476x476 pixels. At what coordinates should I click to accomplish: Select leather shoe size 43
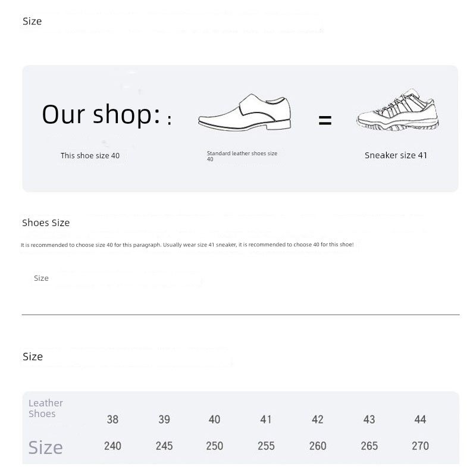(x=369, y=419)
